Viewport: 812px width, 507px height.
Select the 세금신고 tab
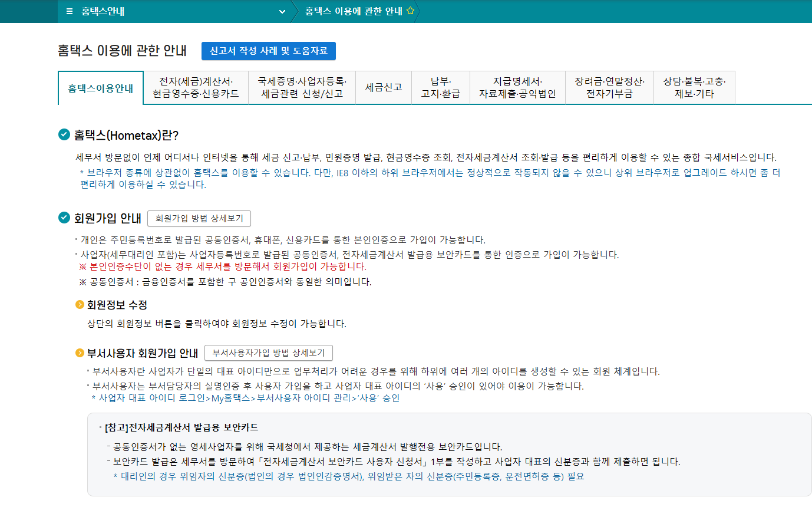pos(384,87)
